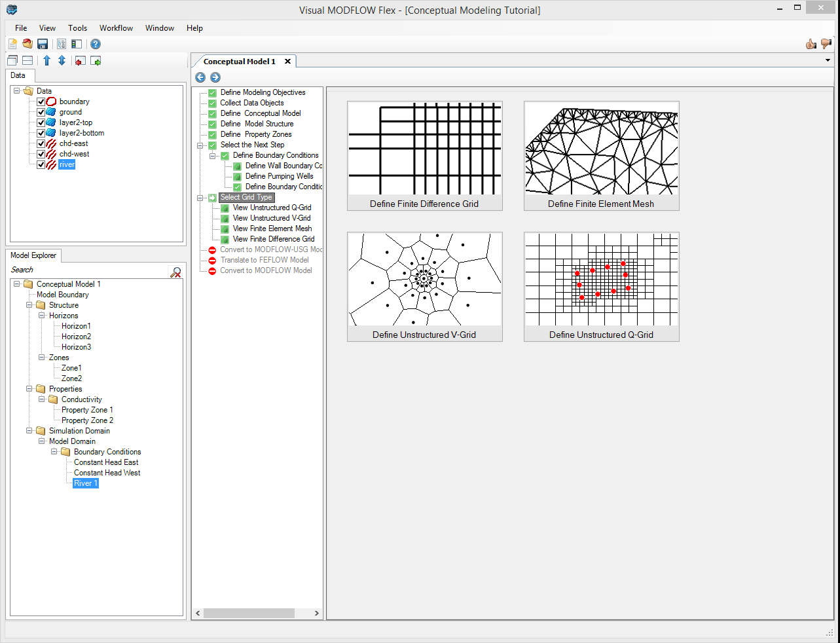Give thumbs up feedback
Screen dimensions: 840x643
point(811,43)
